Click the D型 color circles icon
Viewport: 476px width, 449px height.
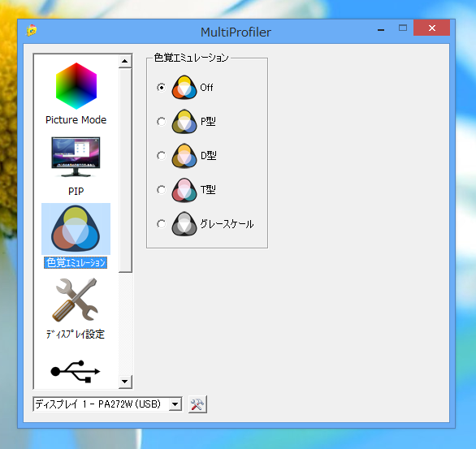(x=184, y=156)
